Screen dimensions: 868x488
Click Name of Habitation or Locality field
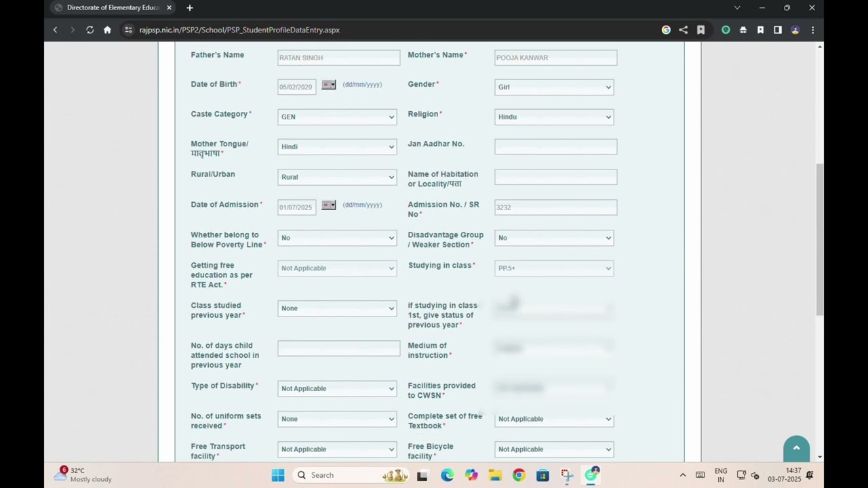click(x=555, y=177)
